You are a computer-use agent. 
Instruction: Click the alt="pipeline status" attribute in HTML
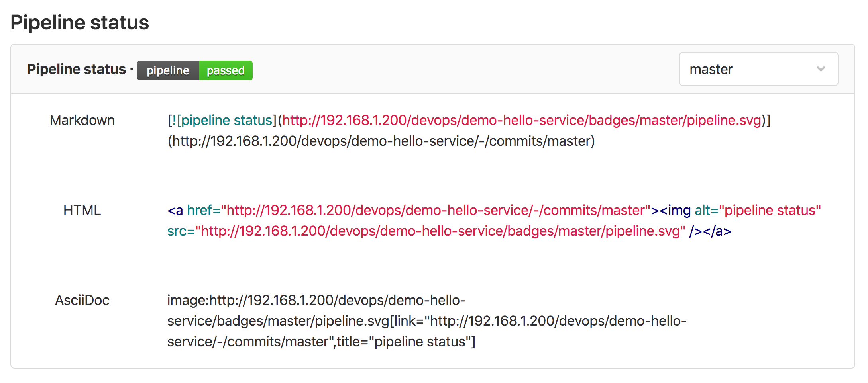(758, 210)
